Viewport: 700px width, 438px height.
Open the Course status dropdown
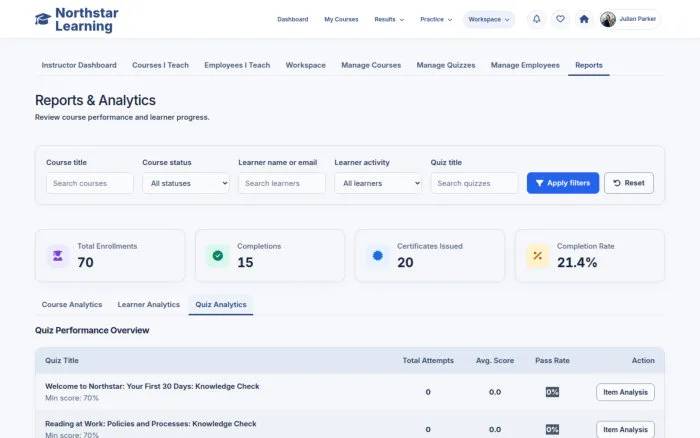point(186,183)
